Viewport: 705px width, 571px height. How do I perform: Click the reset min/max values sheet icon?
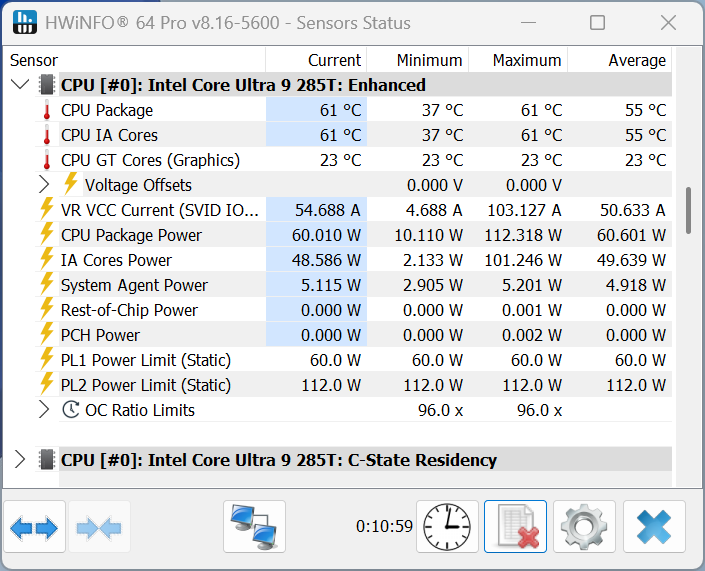[x=515, y=526]
